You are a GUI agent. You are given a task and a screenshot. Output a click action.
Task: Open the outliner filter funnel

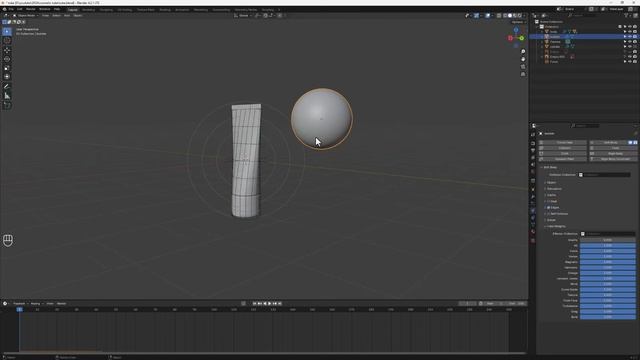tap(626, 15)
